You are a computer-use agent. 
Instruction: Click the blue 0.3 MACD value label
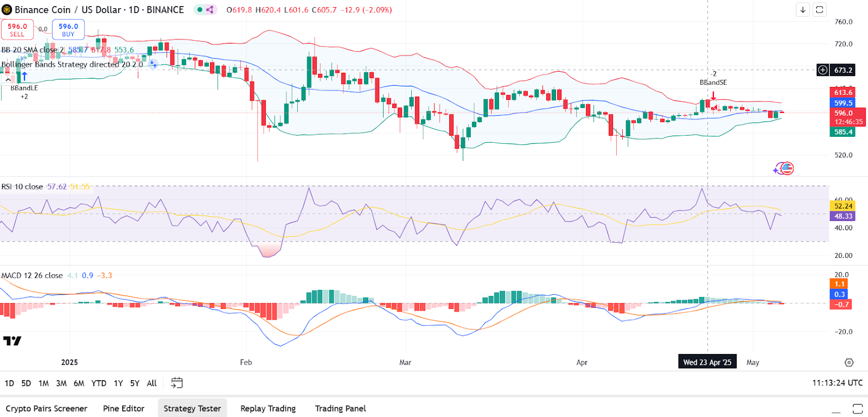[x=840, y=294]
